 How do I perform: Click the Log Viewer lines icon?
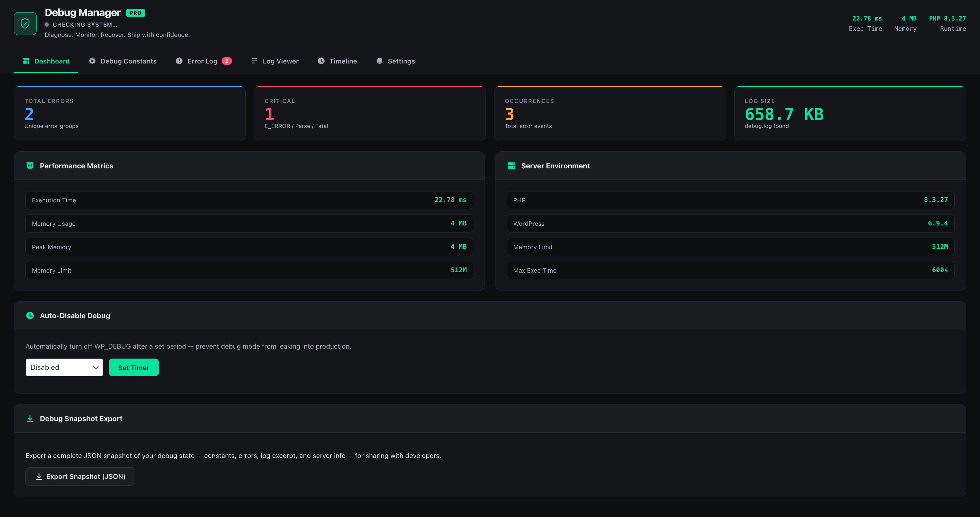[x=255, y=61]
